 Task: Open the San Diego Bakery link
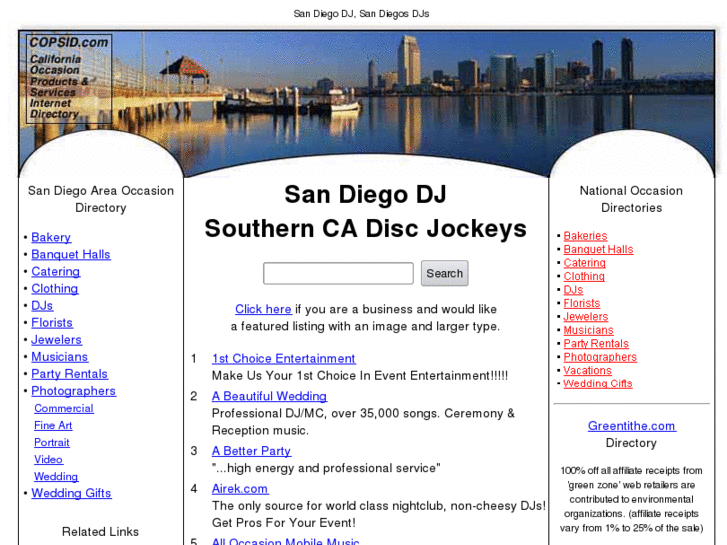51,237
